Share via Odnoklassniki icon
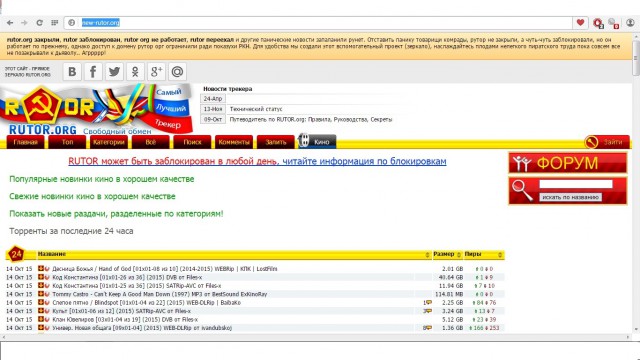Viewport: 640px width, 360px height. click(x=135, y=72)
